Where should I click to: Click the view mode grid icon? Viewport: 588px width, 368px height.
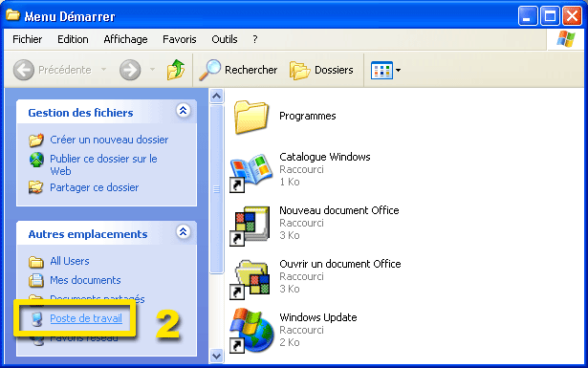(x=381, y=70)
